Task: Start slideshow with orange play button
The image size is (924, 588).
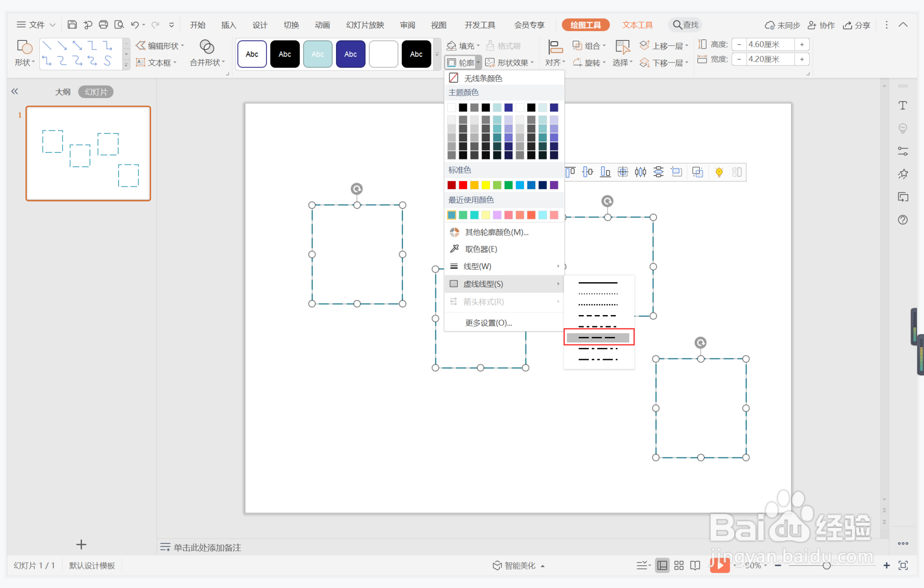Action: pos(719,565)
